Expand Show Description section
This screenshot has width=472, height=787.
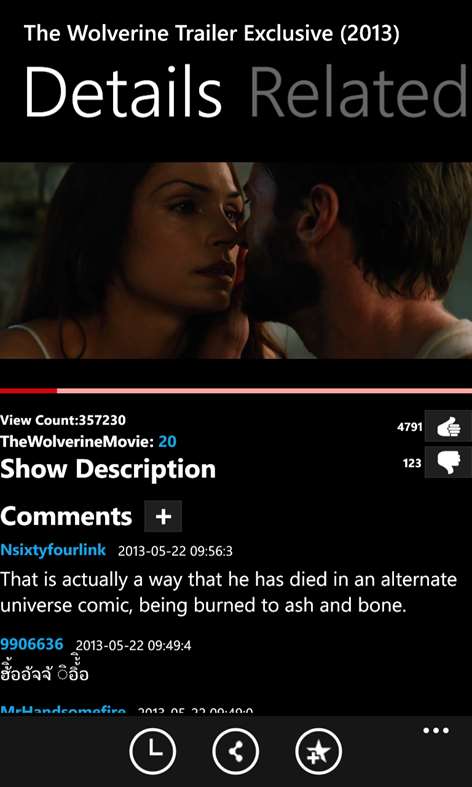(108, 469)
